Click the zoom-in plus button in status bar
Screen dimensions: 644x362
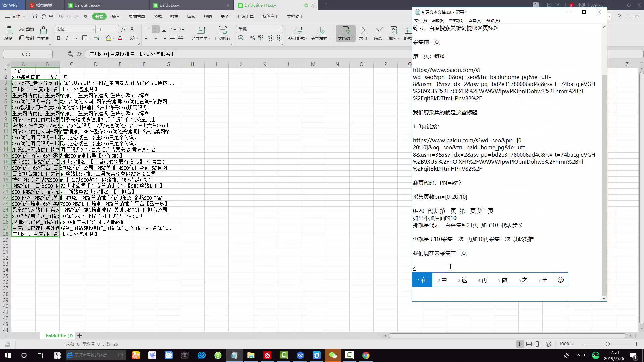click(x=637, y=344)
